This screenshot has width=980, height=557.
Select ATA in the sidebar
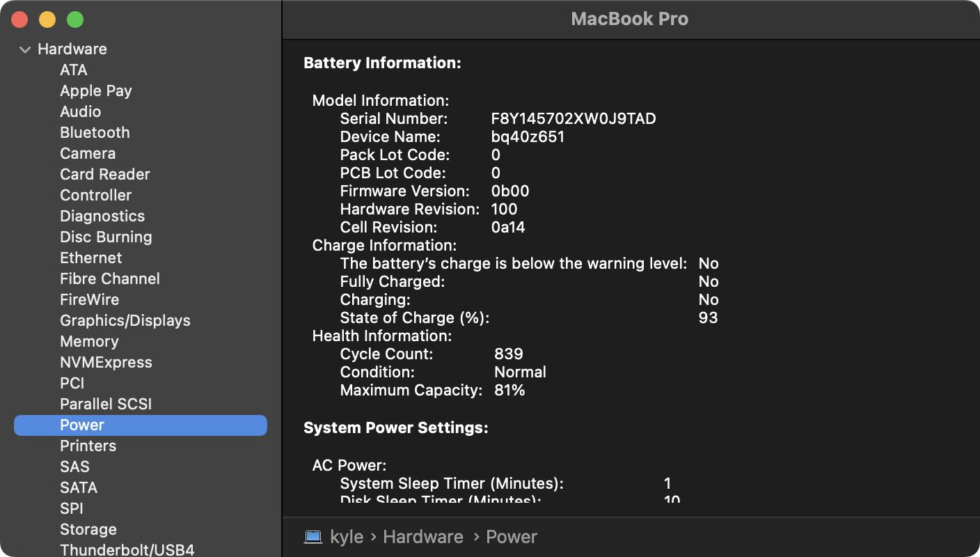coord(73,70)
